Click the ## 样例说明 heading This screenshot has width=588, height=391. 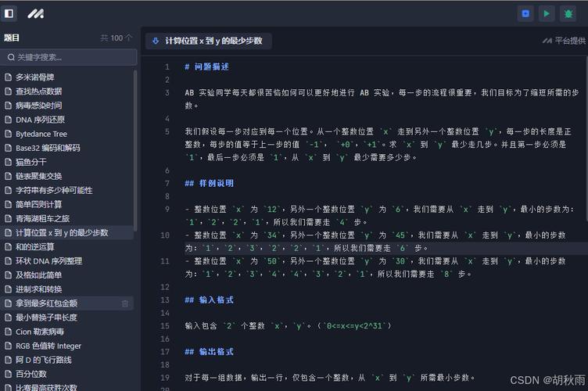[x=209, y=183]
